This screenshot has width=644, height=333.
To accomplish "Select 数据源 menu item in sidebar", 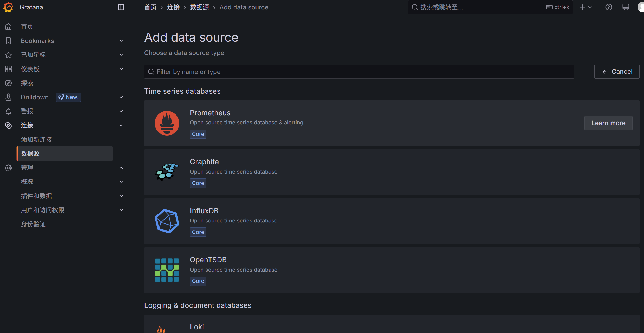I will tap(64, 153).
